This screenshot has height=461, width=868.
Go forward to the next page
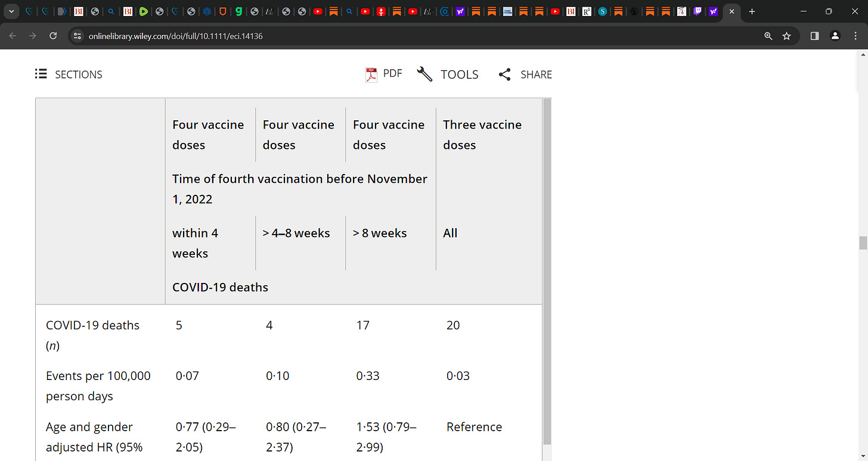pyautogui.click(x=33, y=36)
